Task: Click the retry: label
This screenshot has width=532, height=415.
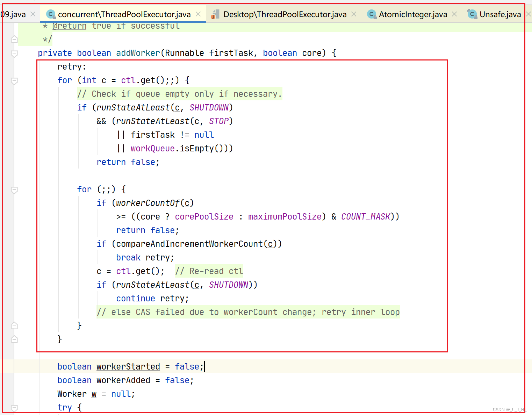Action: coord(72,67)
